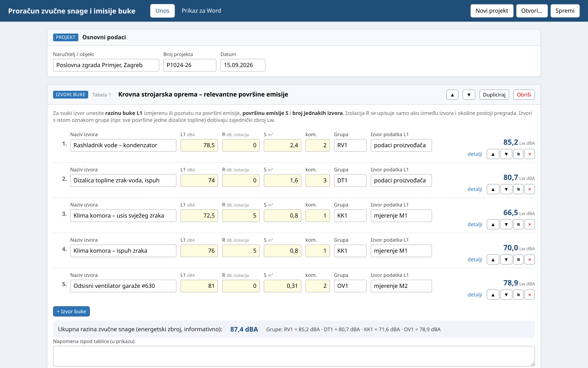588x368 pixels.
Task: Edit table title Krovna strojarska oprema
Action: (203, 94)
